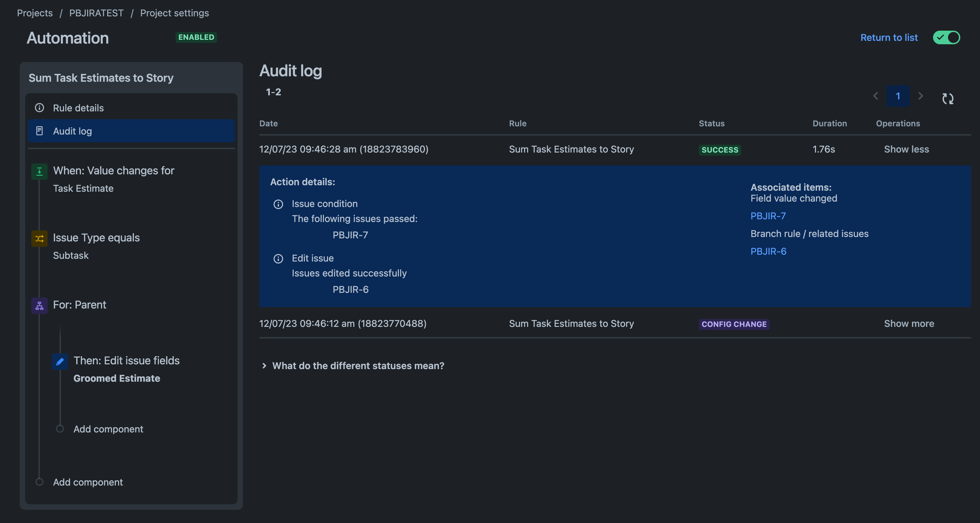Click the purple For: Parent branch icon
The width and height of the screenshot is (980, 523).
[39, 306]
